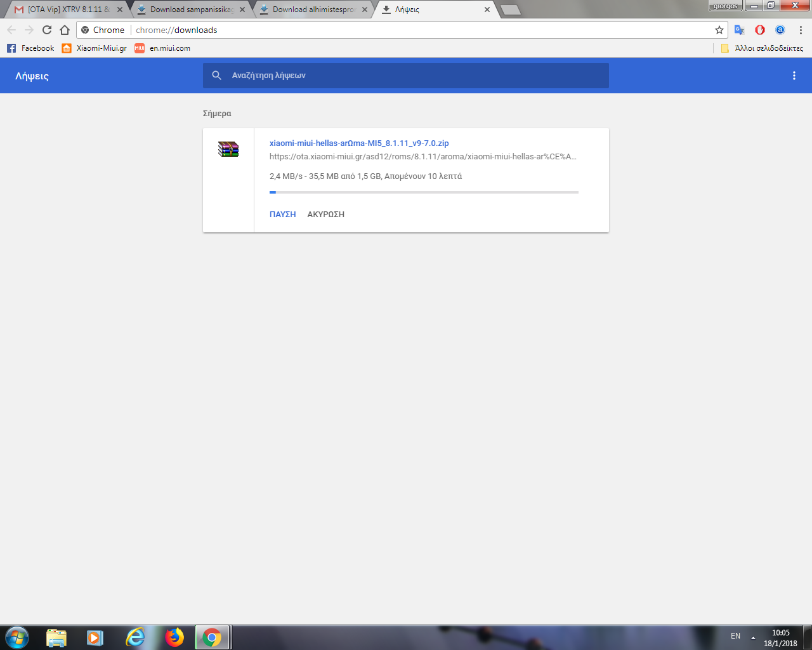Click the reload page icon
812x650 pixels.
click(x=47, y=30)
